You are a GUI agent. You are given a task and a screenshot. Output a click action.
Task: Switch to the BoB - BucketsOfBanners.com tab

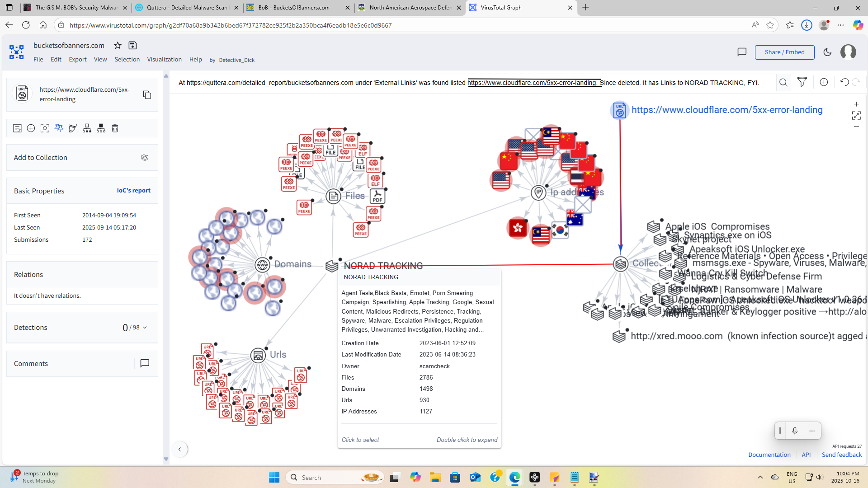297,8
